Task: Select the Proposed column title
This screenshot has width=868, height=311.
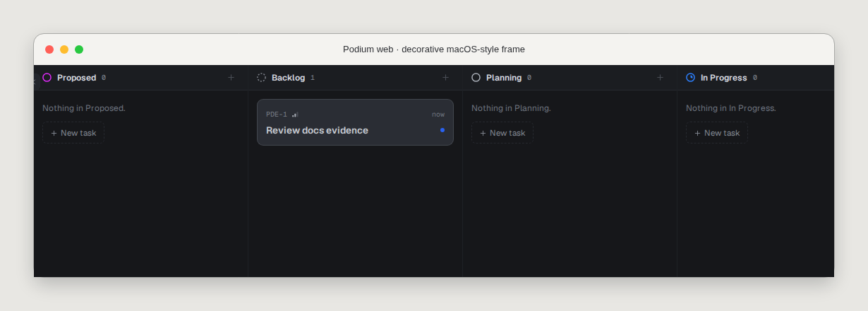Action: [77, 78]
